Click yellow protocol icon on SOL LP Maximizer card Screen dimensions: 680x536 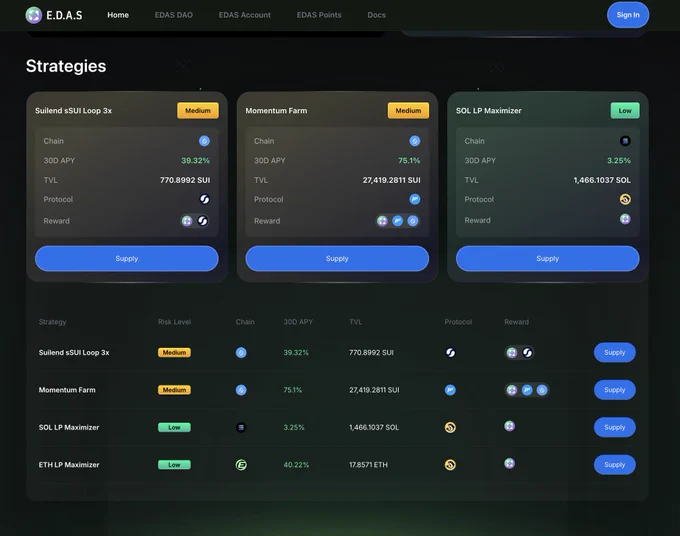(x=625, y=199)
